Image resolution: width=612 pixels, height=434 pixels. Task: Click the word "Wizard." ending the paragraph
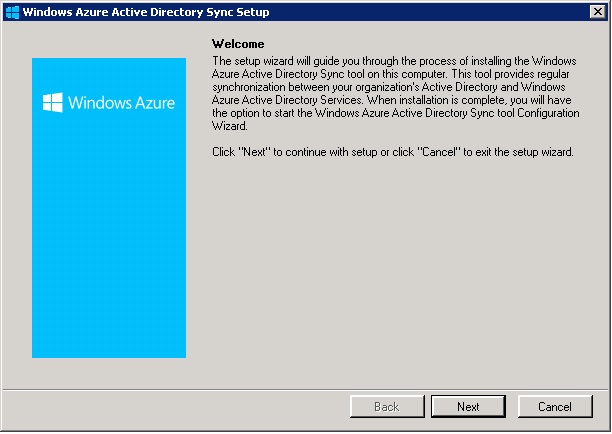click(230, 126)
